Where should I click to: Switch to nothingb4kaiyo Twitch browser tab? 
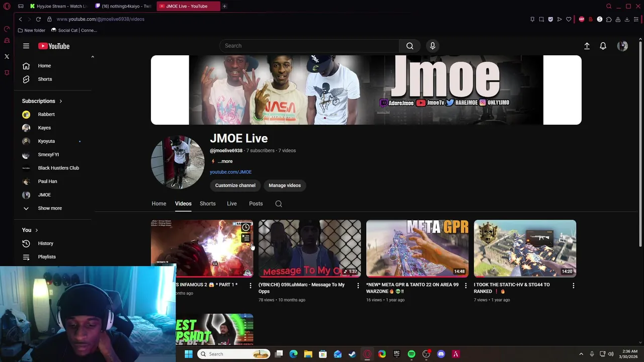123,6
